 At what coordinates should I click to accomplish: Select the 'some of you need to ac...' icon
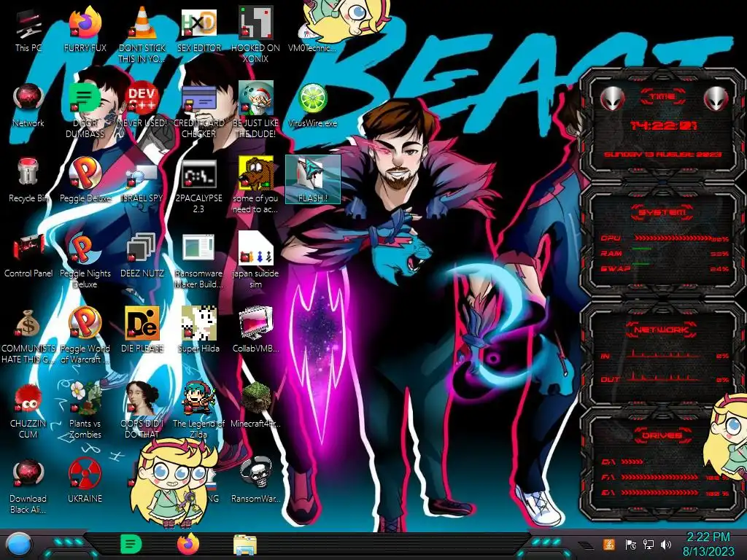pyautogui.click(x=255, y=185)
